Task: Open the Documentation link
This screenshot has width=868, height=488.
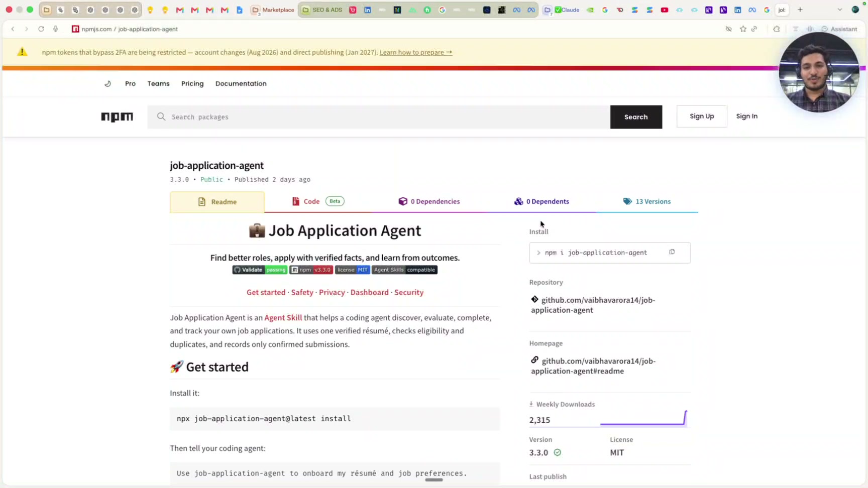Action: pos(241,84)
